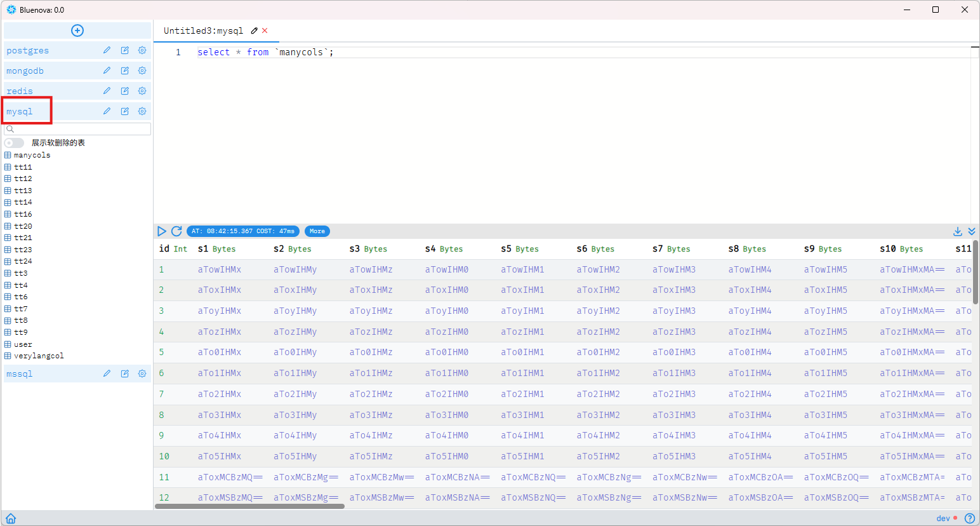Image resolution: width=980 pixels, height=526 pixels.
Task: Rename the postgres connection via pencil icon
Action: pyautogui.click(x=107, y=50)
